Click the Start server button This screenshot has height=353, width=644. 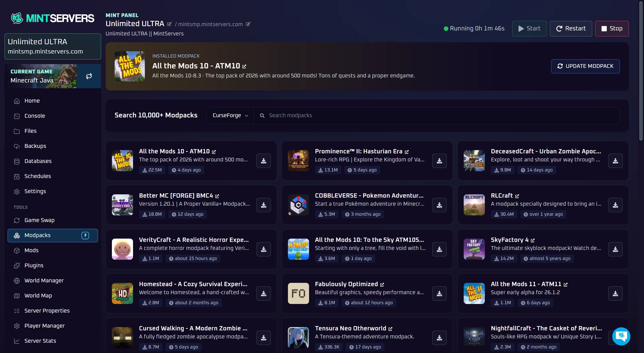[x=529, y=28]
